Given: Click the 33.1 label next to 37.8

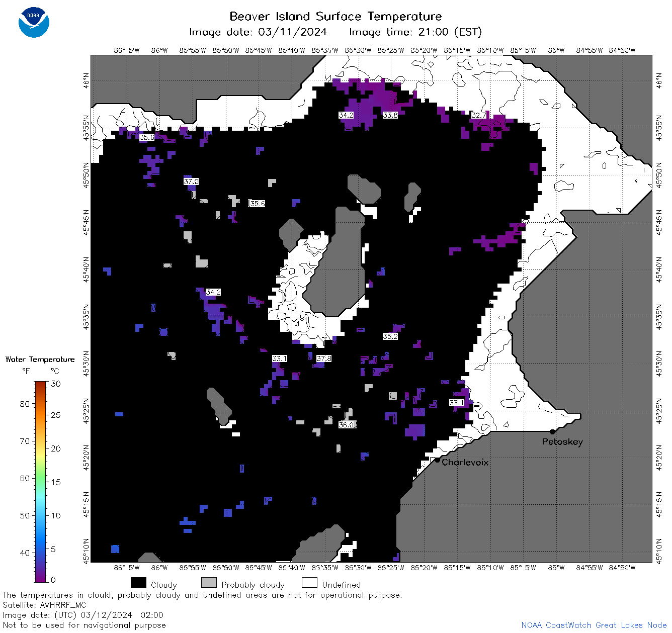Looking at the screenshot, I should click(280, 358).
